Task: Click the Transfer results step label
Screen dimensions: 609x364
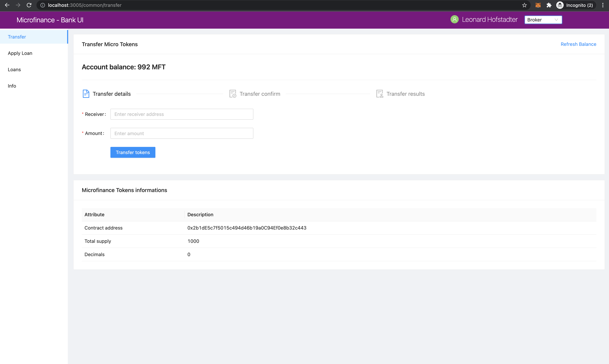Action: pyautogui.click(x=406, y=94)
